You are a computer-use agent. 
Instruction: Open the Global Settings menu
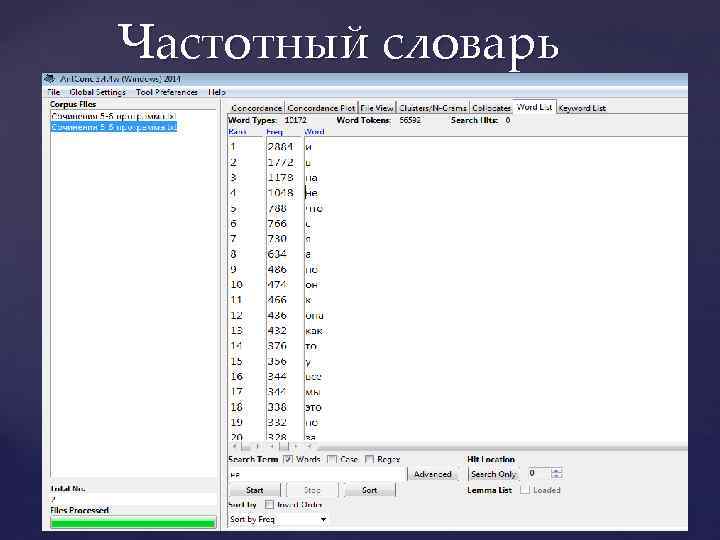click(x=97, y=92)
